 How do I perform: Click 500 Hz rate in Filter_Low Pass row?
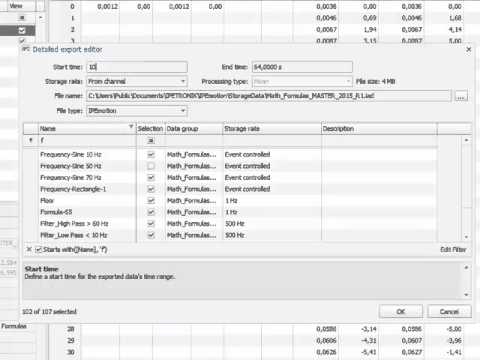(x=235, y=235)
